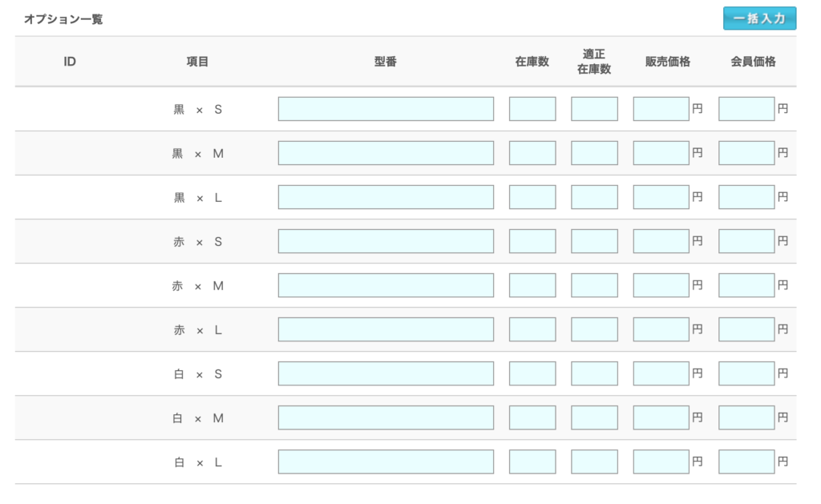Focus the 販売価格 field for 白 × S

click(x=661, y=373)
